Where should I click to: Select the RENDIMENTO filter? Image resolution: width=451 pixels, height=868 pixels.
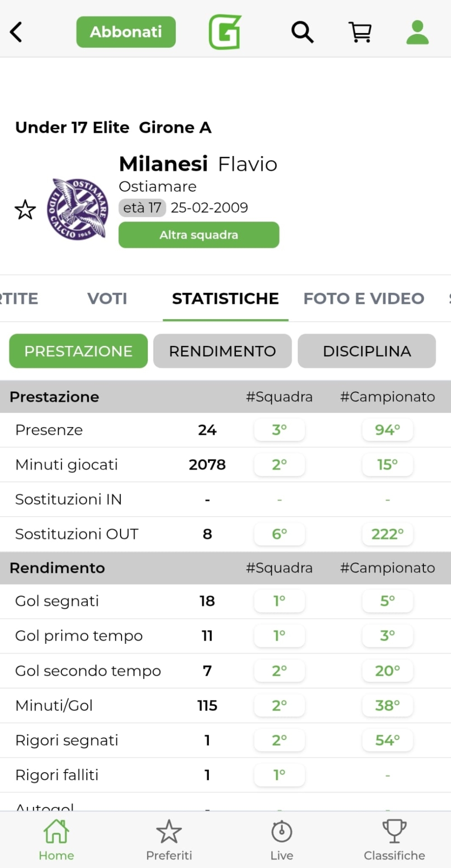coord(222,351)
